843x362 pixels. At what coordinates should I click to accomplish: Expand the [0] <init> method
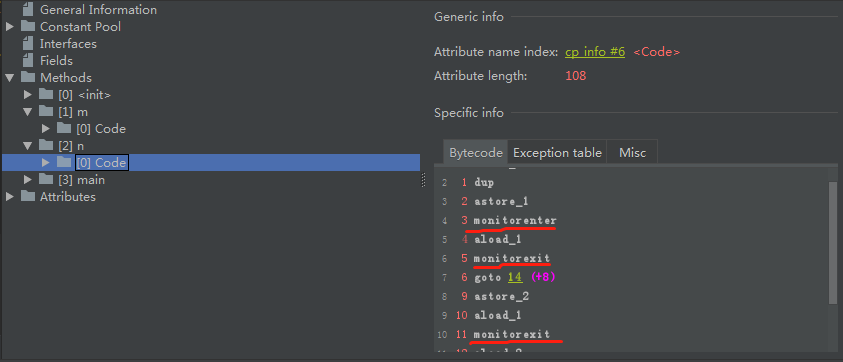tap(28, 95)
